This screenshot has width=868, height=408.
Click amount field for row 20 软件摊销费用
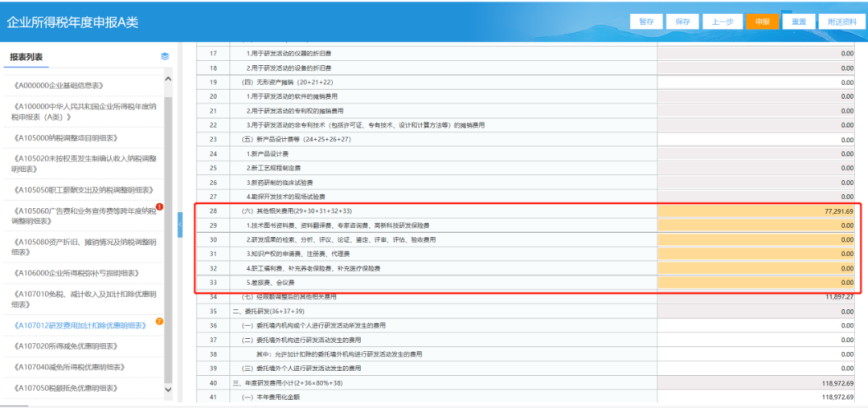(x=757, y=96)
